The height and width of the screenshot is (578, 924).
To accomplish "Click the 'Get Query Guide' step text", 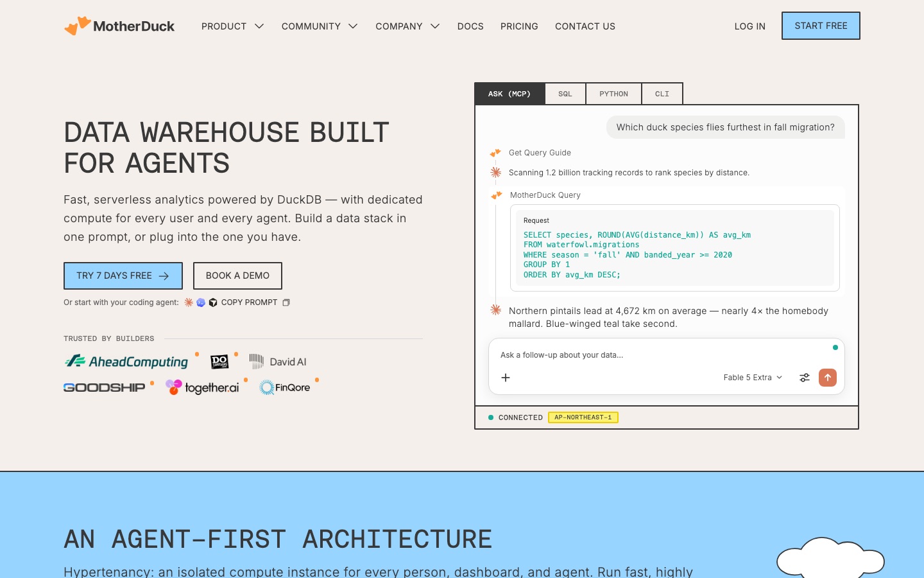I will click(x=540, y=153).
